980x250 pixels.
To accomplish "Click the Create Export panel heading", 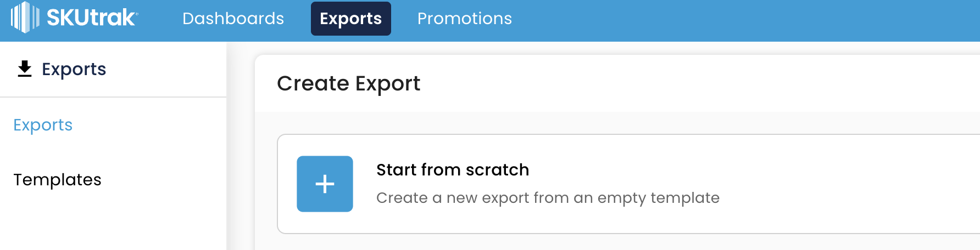I will tap(348, 83).
